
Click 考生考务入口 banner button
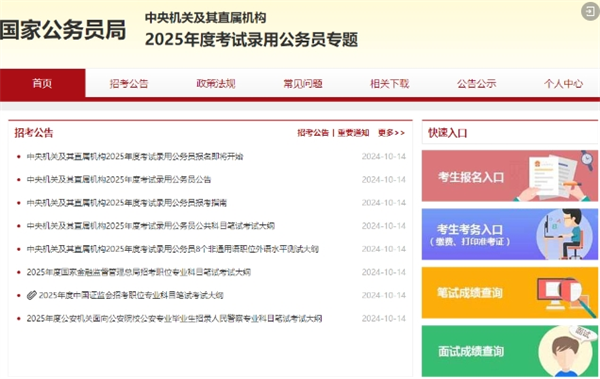tap(510, 234)
